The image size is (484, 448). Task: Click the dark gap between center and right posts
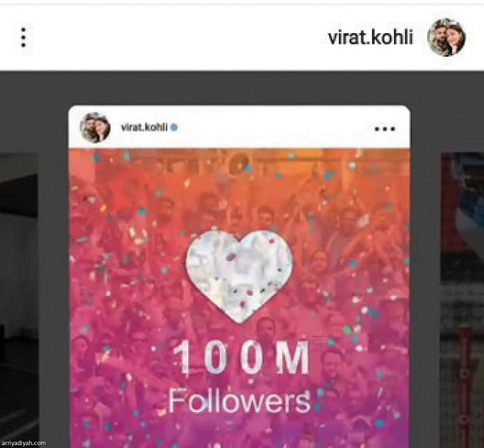coord(425,278)
